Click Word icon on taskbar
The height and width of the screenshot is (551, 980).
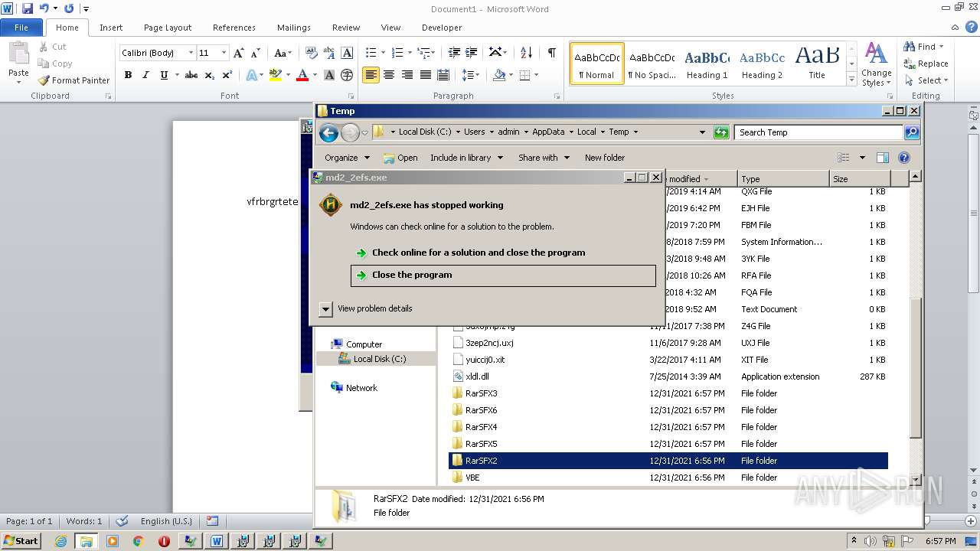coord(217,541)
